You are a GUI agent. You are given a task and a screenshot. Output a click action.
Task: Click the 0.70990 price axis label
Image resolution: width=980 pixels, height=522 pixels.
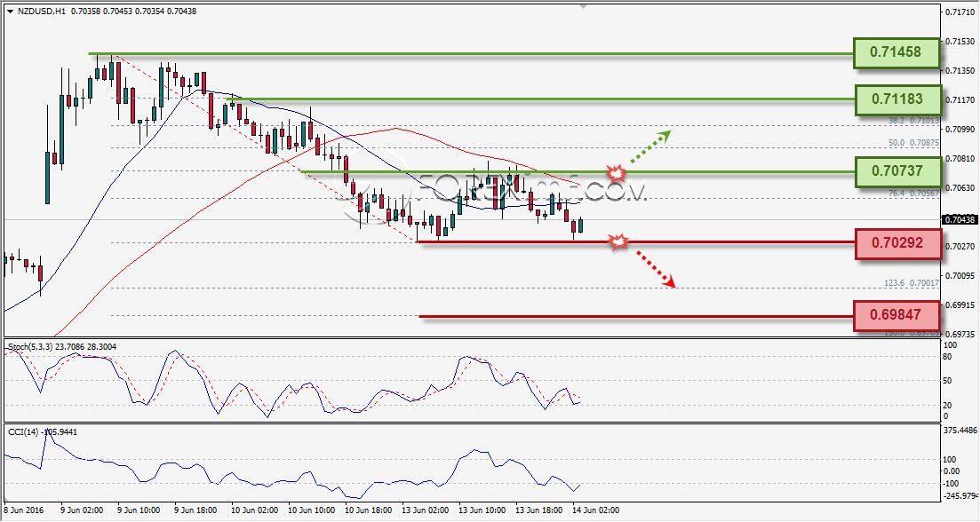tap(960, 130)
